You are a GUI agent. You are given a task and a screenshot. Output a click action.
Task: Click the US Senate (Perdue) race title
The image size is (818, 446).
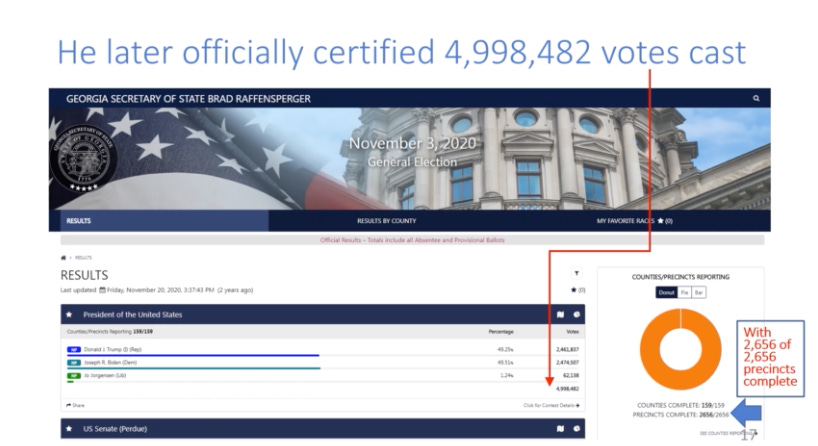point(115,429)
